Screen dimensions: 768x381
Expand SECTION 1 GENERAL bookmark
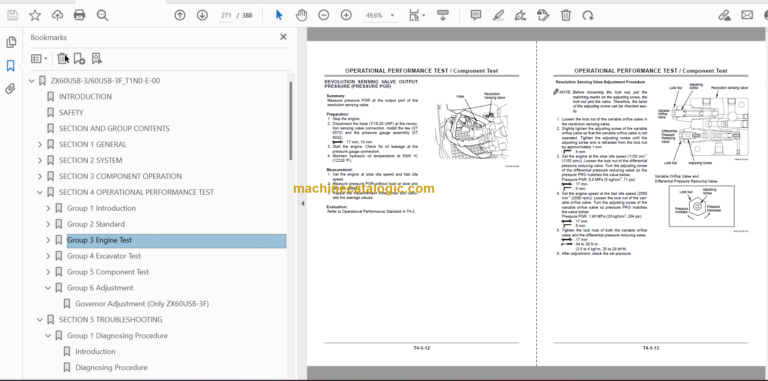(x=40, y=144)
